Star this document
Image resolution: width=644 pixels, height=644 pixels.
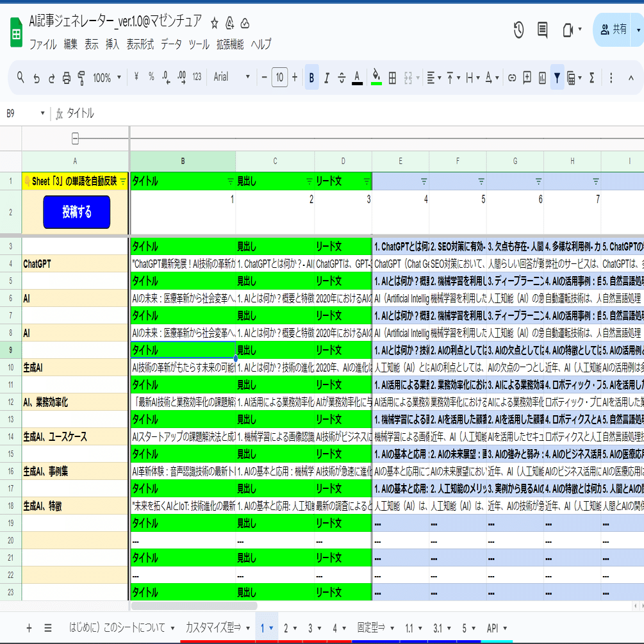[215, 24]
